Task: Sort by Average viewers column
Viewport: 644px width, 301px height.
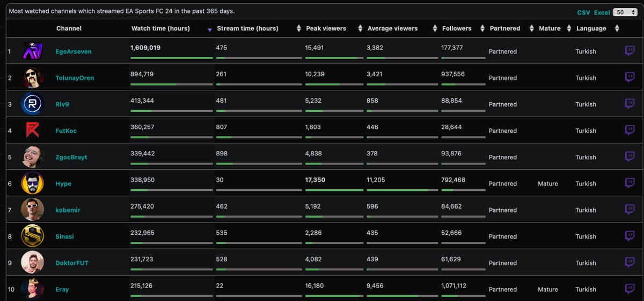Action: (x=401, y=28)
